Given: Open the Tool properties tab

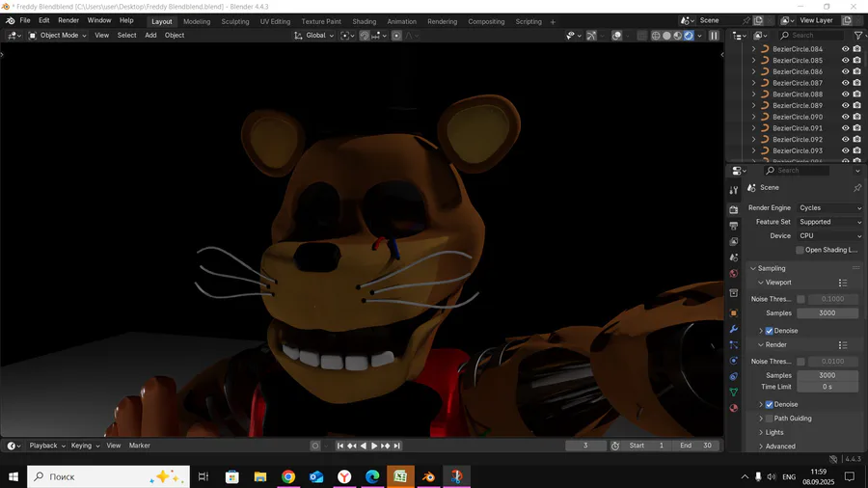Looking at the screenshot, I should [734, 190].
